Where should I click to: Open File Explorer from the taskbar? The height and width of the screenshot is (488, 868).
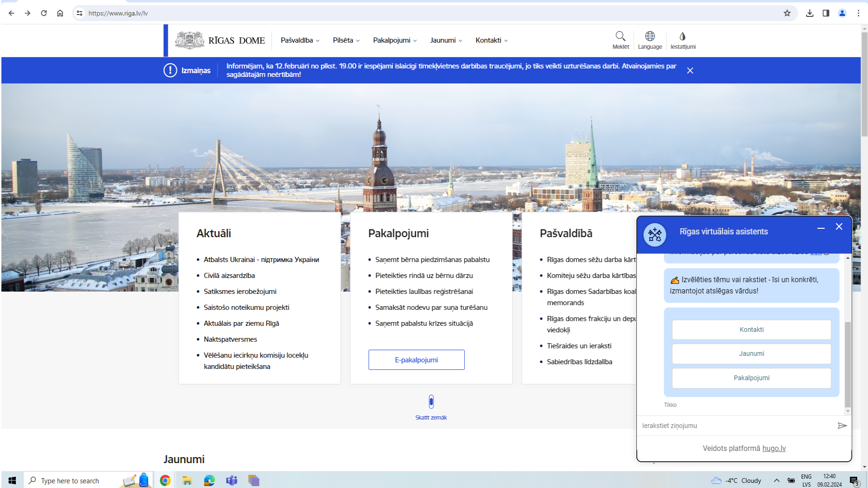187,480
